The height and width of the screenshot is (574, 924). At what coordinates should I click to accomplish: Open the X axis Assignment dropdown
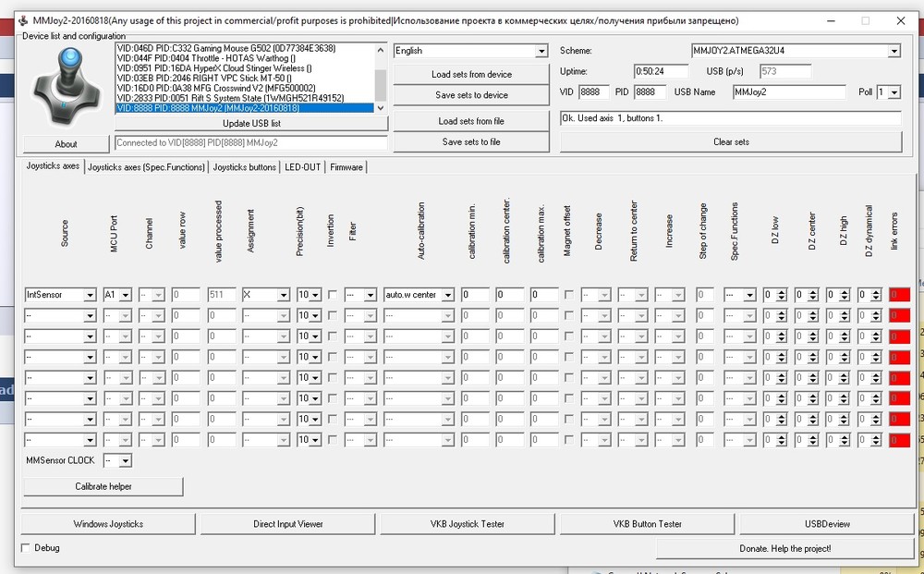tap(284, 295)
